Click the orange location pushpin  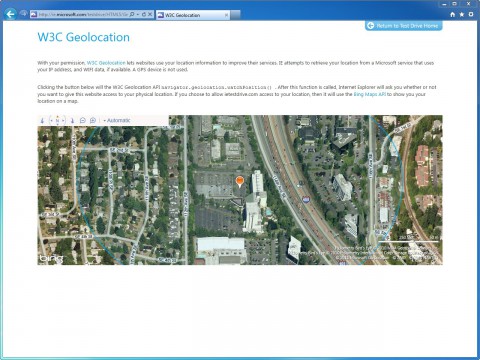[x=239, y=182]
